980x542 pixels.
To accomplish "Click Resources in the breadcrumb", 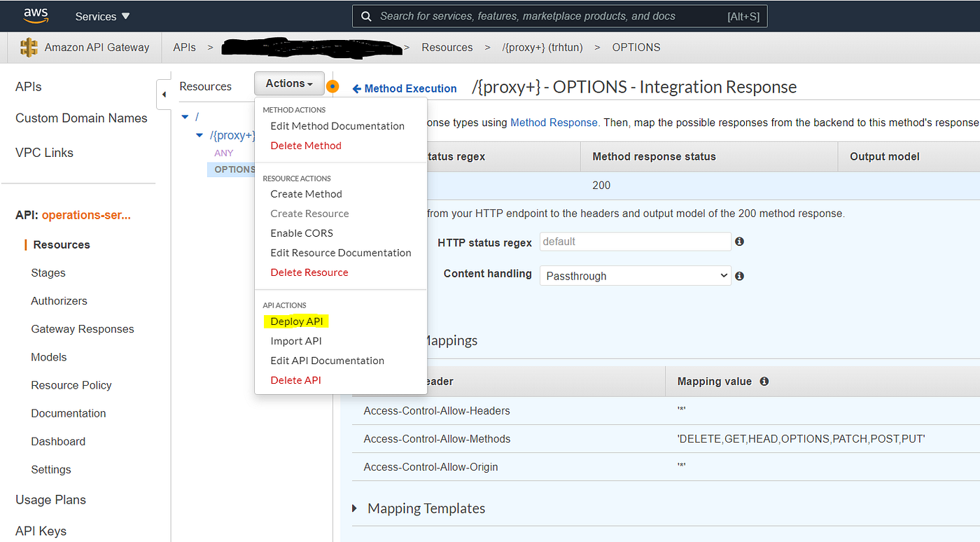I will [447, 48].
